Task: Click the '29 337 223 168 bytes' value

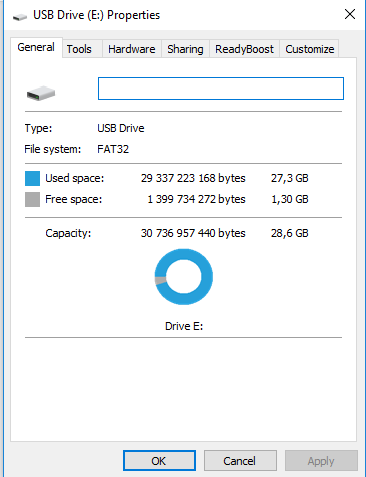Action: point(193,178)
